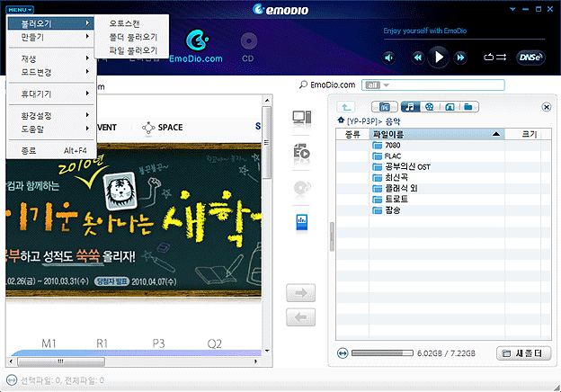Expand the 모드변경 submenu
Viewport: 561px width, 392px height.
[x=50, y=72]
